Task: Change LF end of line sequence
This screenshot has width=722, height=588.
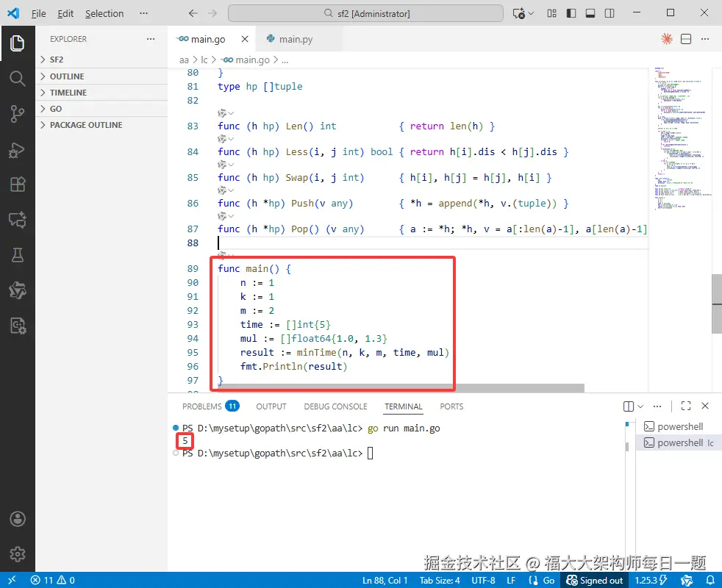Action: click(511, 580)
